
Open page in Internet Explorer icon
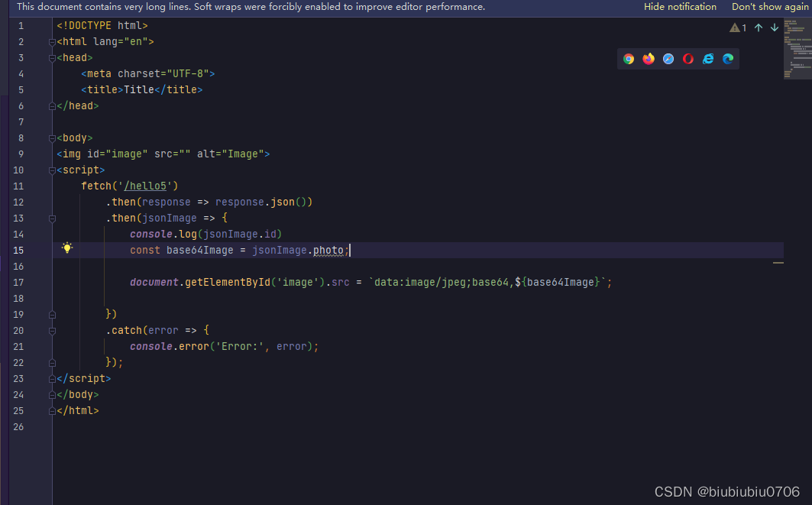(708, 59)
